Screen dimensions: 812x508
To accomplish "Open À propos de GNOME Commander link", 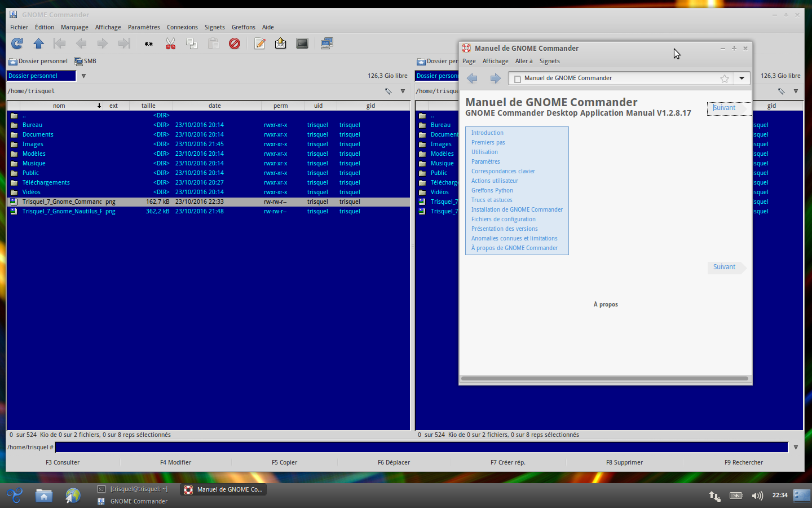I will 514,248.
